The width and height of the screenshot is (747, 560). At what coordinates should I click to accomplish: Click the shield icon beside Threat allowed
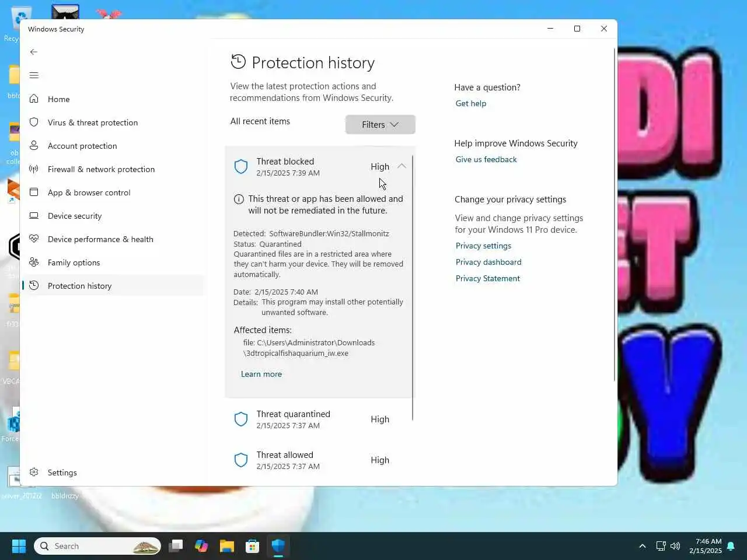point(241,460)
